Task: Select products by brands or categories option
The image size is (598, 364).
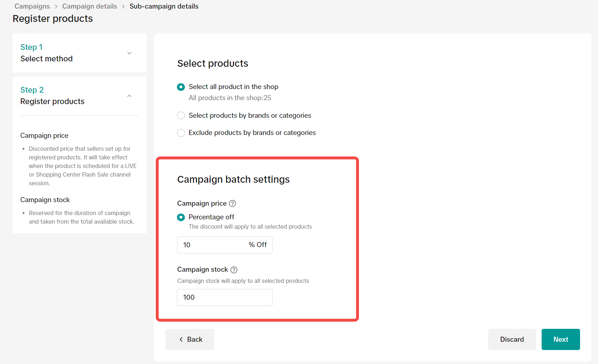Action: point(181,116)
